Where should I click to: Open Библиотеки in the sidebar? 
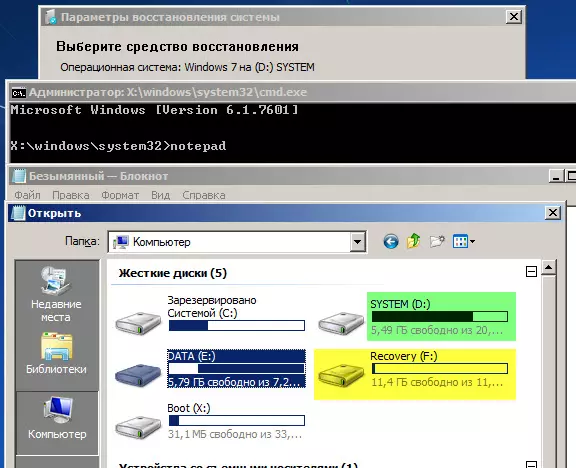(x=56, y=353)
